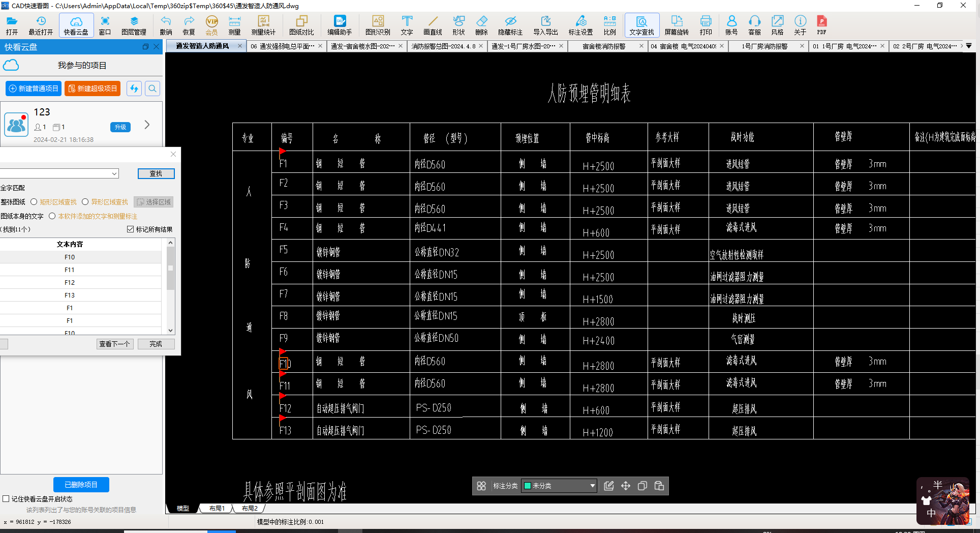Switch to 消防报警总图-2024.4.8 tab
This screenshot has width=980, height=533.
[443, 46]
